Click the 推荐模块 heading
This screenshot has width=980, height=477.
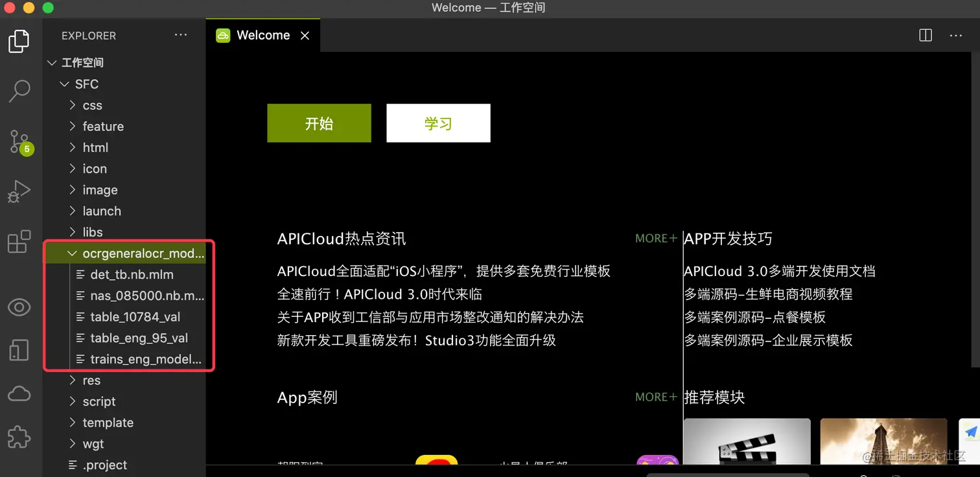(x=714, y=397)
